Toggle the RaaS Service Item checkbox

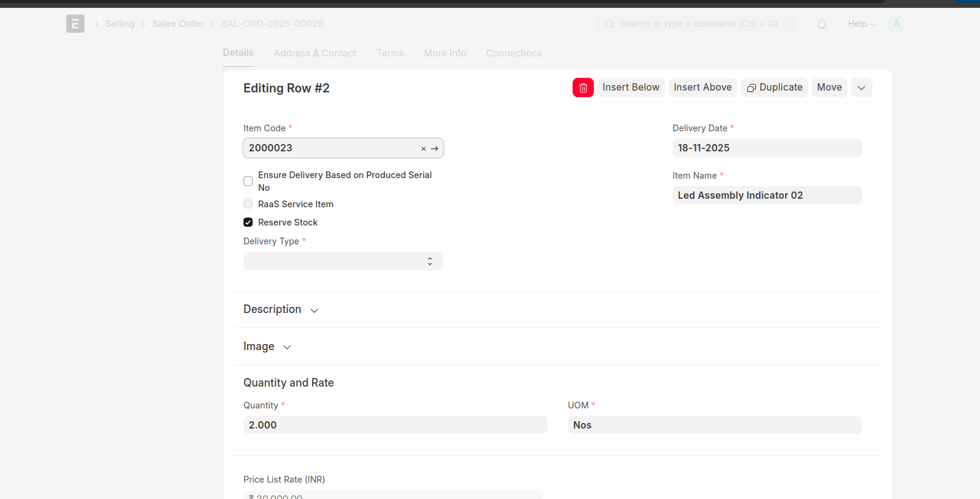(x=248, y=204)
